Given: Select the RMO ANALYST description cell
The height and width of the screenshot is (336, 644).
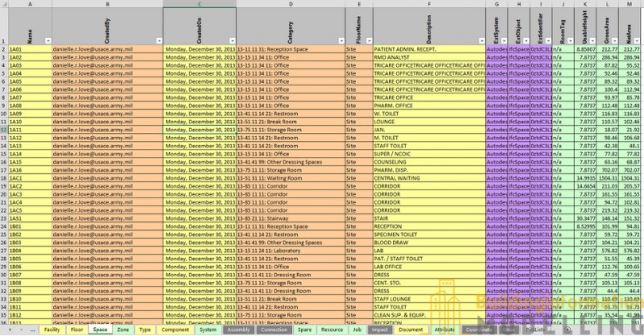Looking at the screenshot, I should pyautogui.click(x=429, y=57).
